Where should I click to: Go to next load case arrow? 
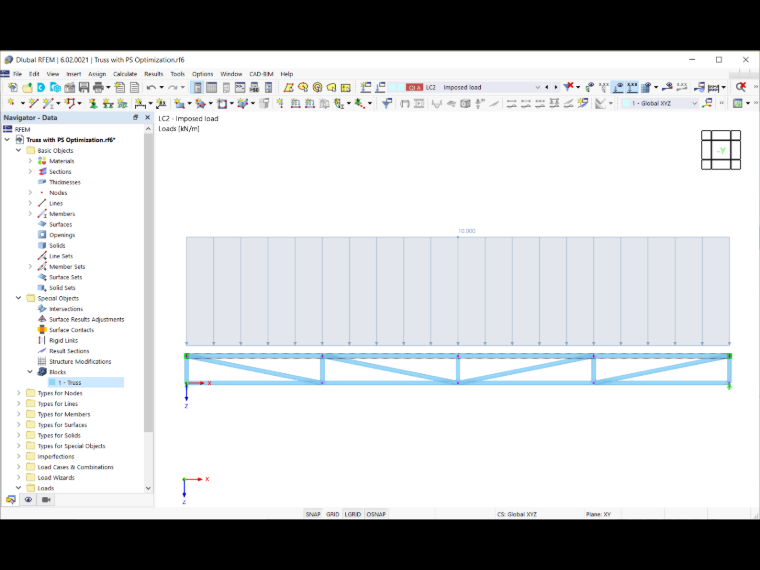(555, 87)
